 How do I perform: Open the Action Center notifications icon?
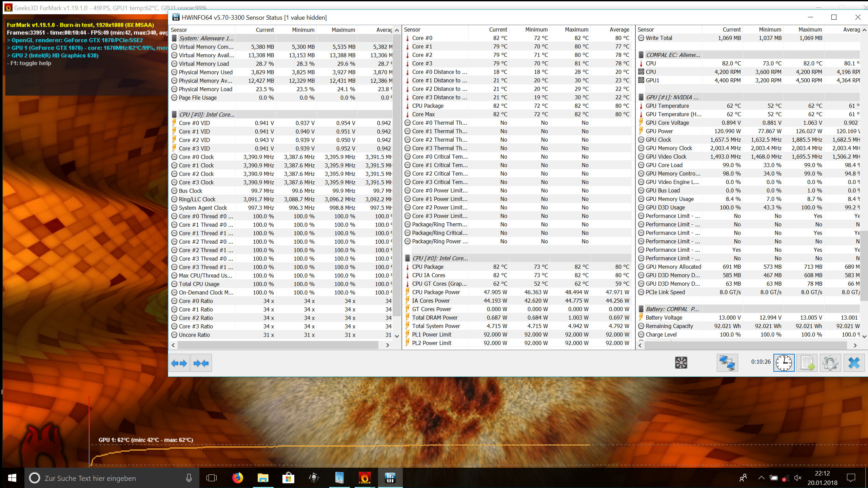(851, 478)
